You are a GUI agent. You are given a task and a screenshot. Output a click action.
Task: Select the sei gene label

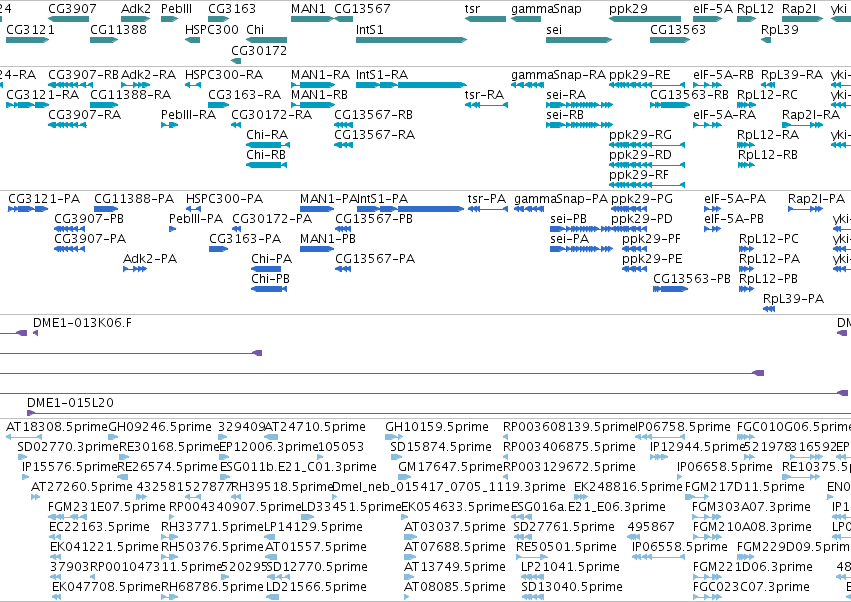554,29
